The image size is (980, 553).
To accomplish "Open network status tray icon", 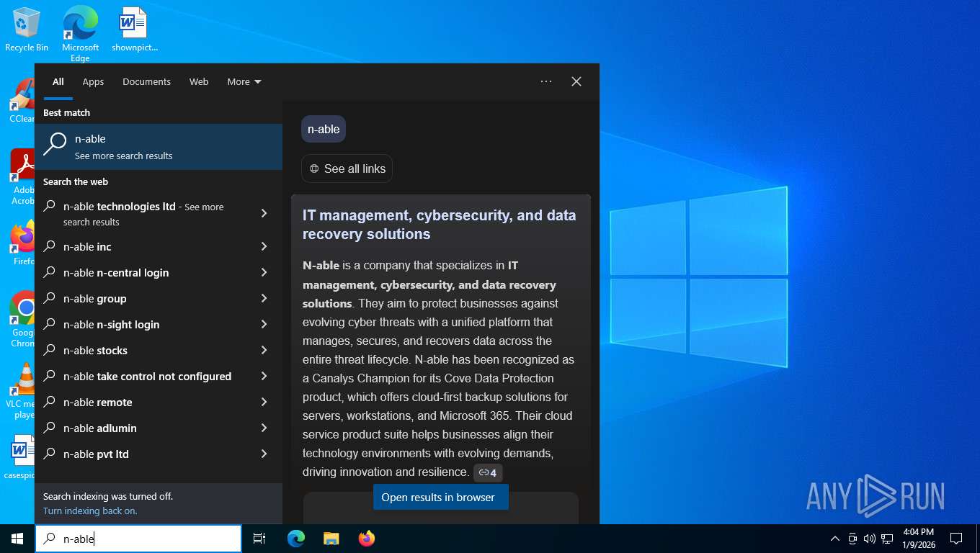I will [887, 539].
